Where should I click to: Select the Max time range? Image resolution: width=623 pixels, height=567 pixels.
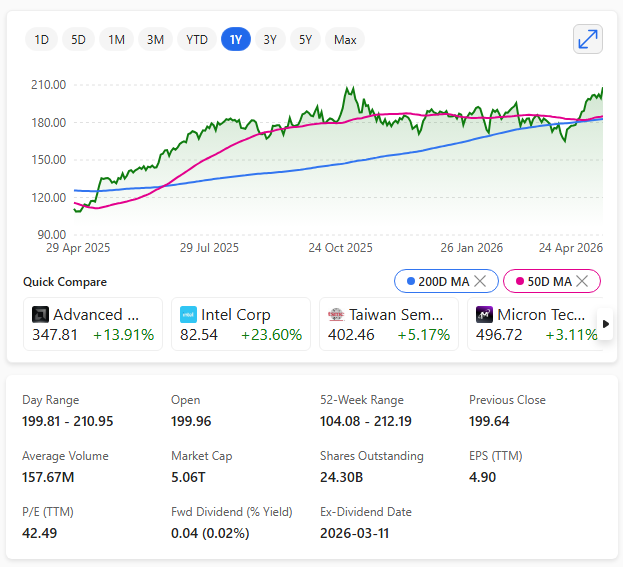tap(345, 40)
